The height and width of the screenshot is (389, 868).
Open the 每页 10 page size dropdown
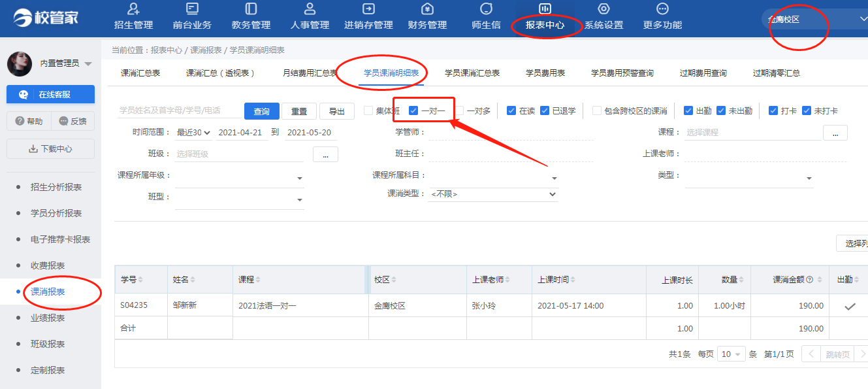pos(731,354)
